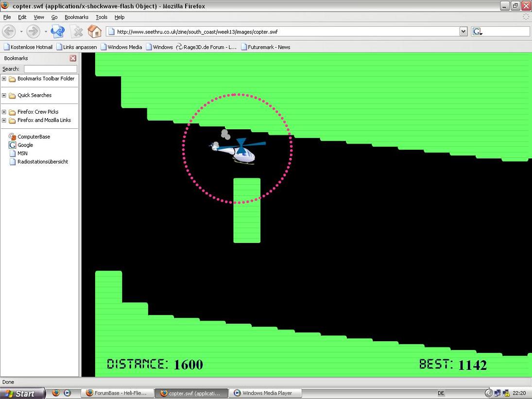Switch to ForumBase - Heli-Flie... taskbar window
Viewport: 532px width, 399px height.
[117, 393]
